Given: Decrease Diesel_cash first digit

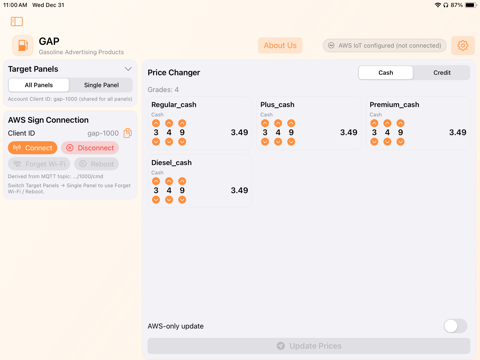Looking at the screenshot, I should tap(156, 200).
